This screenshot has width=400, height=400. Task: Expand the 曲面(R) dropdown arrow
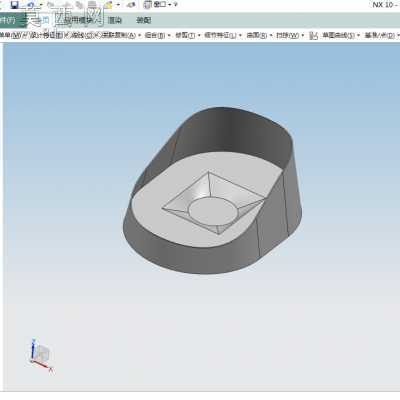pyautogui.click(x=271, y=35)
